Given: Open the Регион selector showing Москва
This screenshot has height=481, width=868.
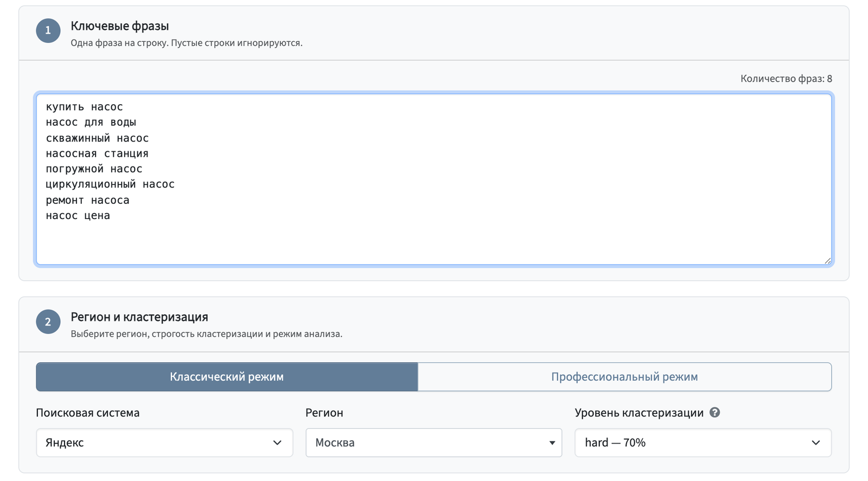Looking at the screenshot, I should point(433,442).
